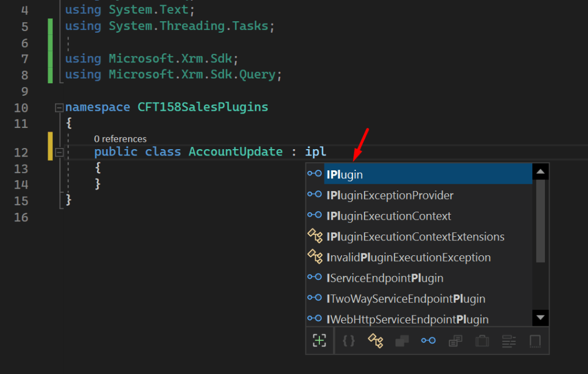Select the show-all filter icon in IntelliSense
The image size is (588, 374).
pos(319,340)
